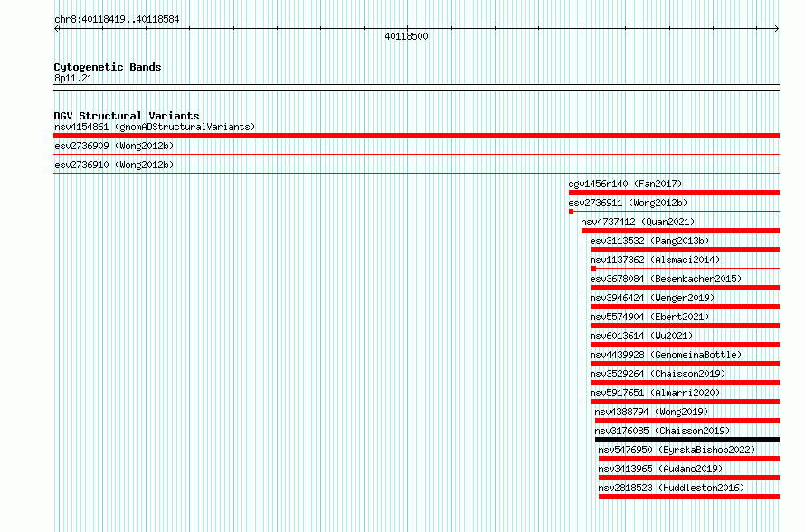
Task: Open the esv2736909 (Wong2012b) variant label
Action: click(114, 146)
